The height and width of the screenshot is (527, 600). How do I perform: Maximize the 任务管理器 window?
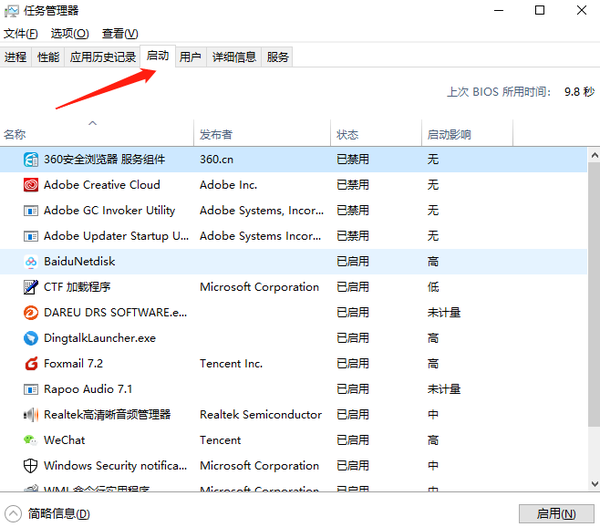tap(540, 10)
